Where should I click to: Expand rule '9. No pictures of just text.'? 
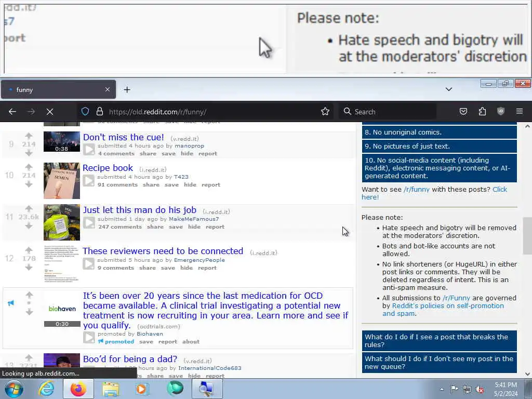[440, 146]
